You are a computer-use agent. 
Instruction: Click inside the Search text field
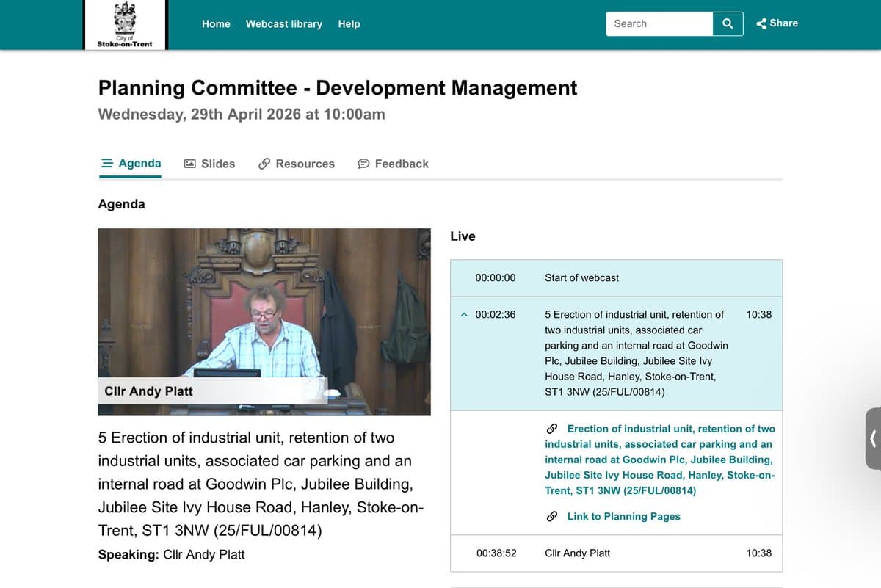coord(659,23)
